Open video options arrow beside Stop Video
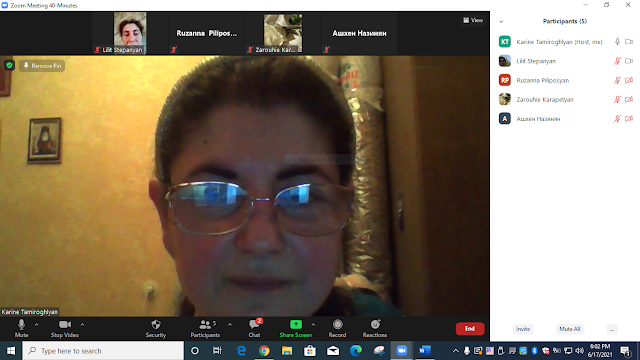 (x=82, y=324)
